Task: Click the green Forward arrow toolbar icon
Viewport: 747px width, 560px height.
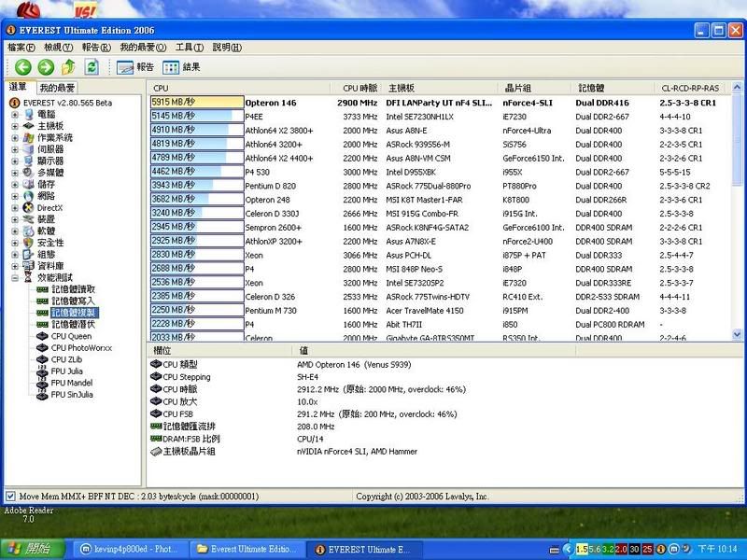Action: 46,67
